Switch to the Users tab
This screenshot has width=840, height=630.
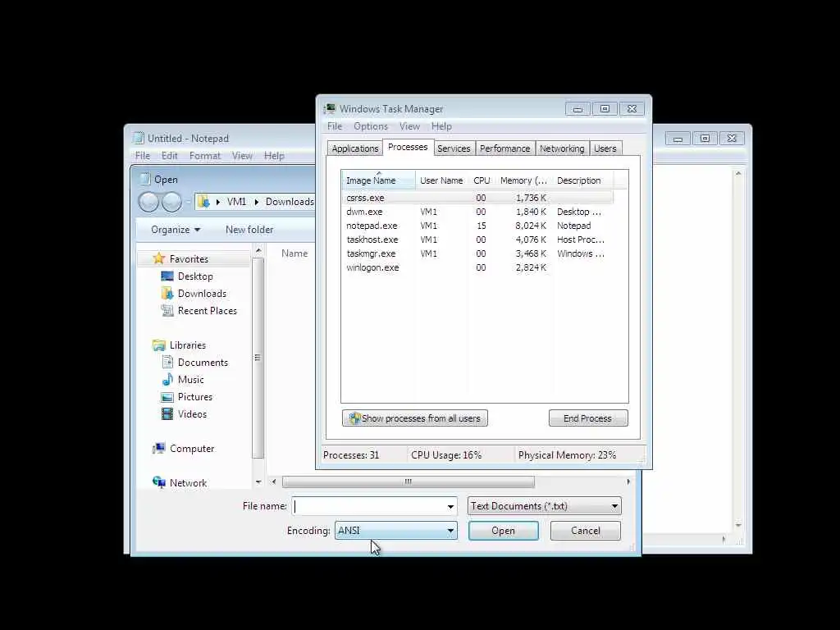pyautogui.click(x=605, y=148)
